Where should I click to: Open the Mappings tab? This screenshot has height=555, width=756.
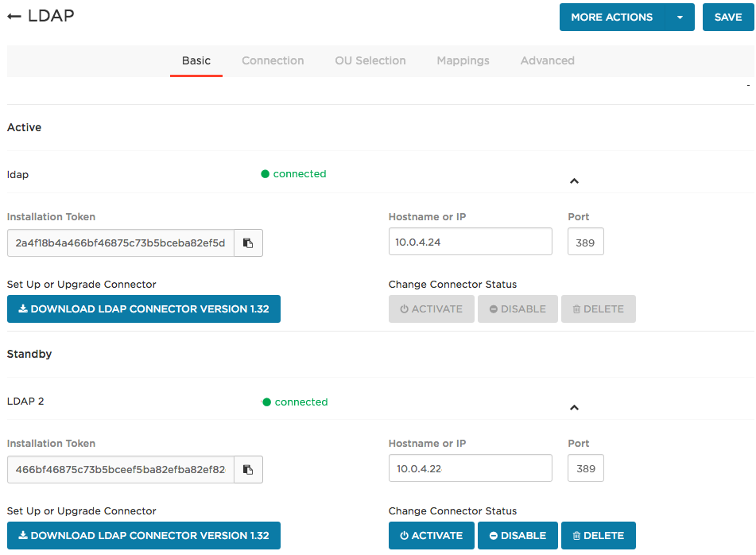point(463,60)
